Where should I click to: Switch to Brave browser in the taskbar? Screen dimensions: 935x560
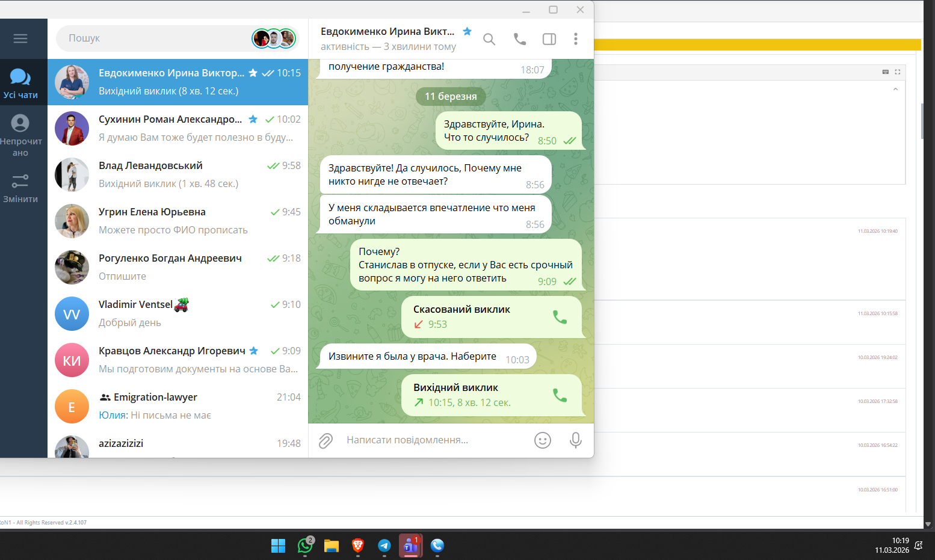pos(358,546)
